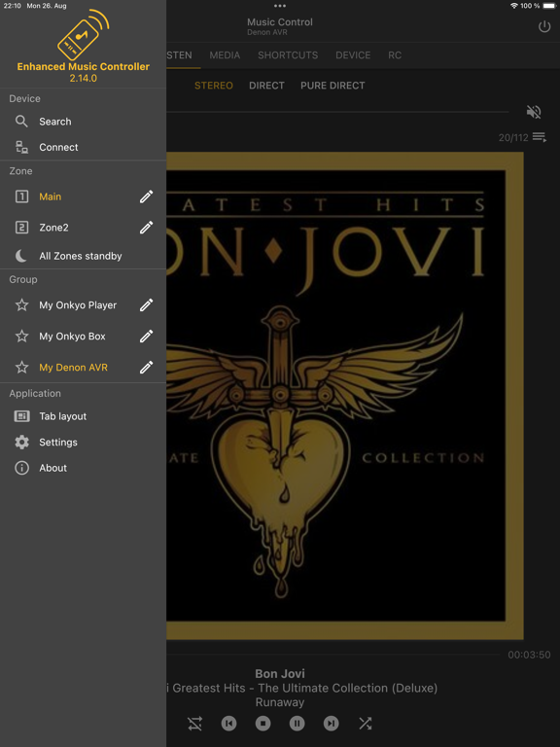Tap the power standby icon

pos(544,26)
